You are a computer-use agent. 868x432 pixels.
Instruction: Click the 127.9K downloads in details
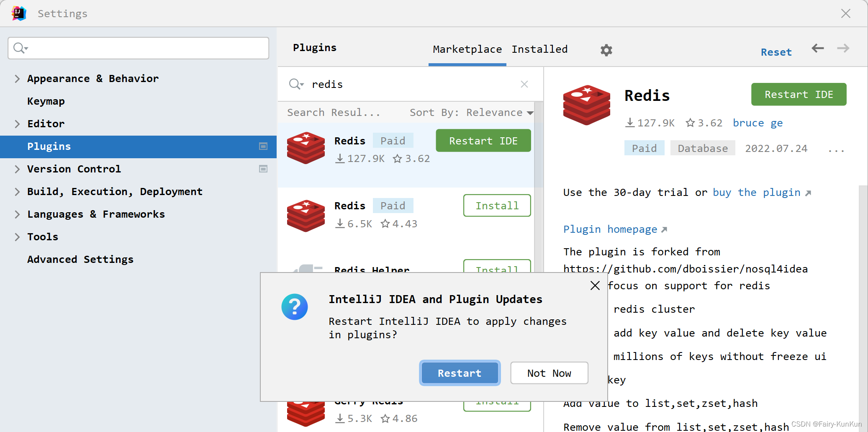650,123
